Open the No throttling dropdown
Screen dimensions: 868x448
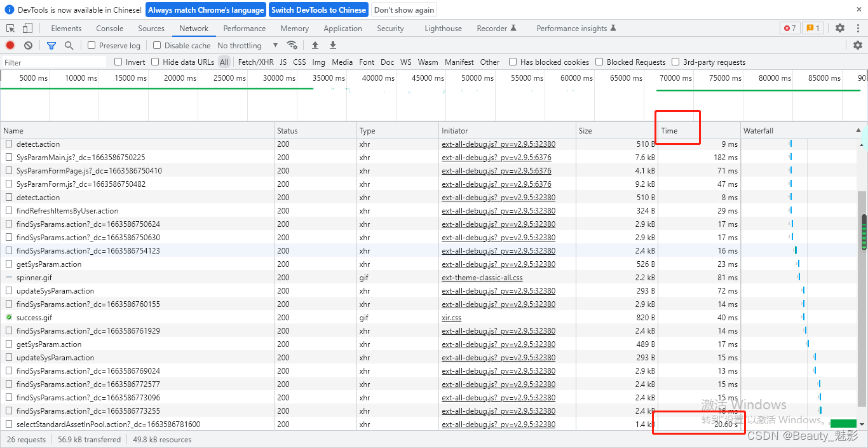[248, 46]
